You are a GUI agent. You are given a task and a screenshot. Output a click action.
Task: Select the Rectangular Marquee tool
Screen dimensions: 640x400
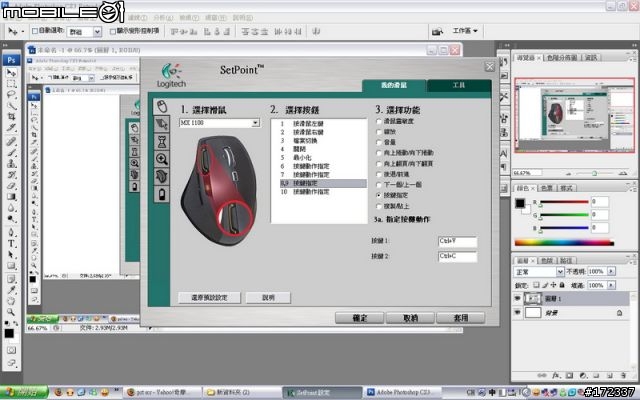[x=11, y=84]
